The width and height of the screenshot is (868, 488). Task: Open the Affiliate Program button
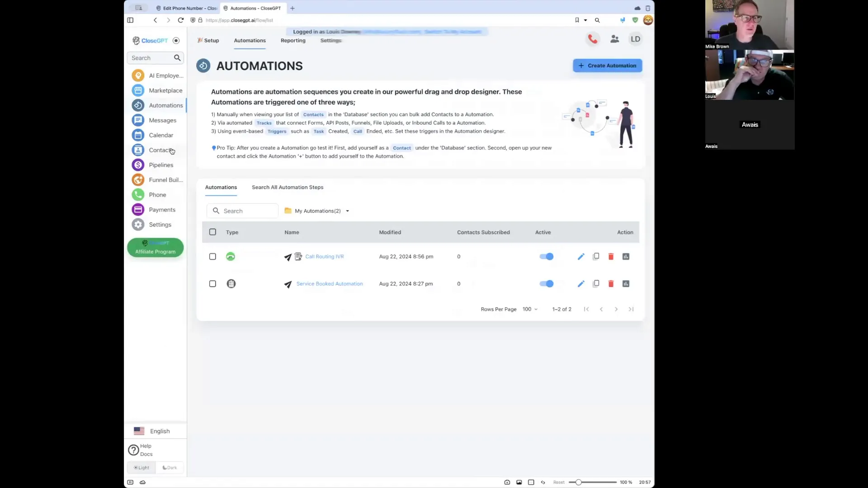(x=155, y=248)
